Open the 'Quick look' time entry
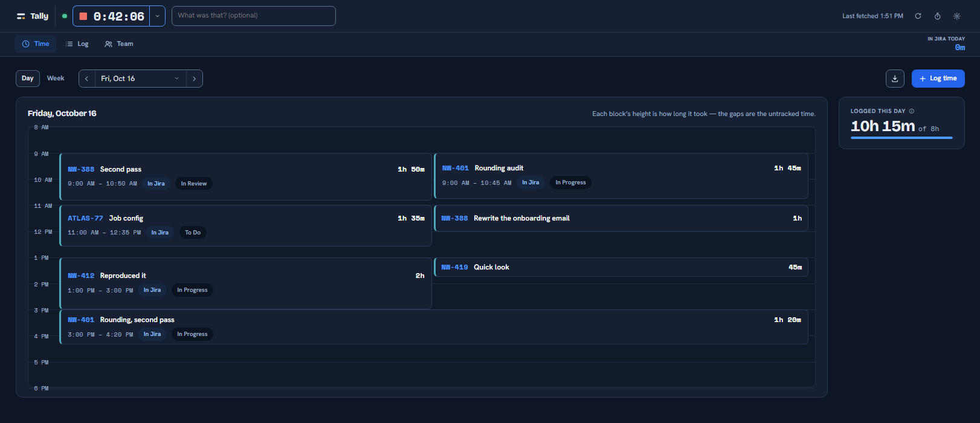 click(621, 267)
